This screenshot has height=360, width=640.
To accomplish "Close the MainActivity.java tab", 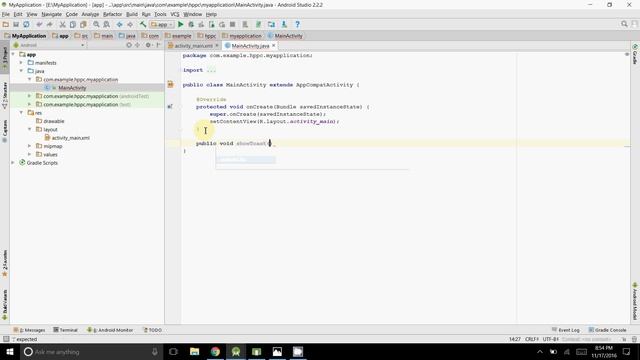I will point(274,46).
